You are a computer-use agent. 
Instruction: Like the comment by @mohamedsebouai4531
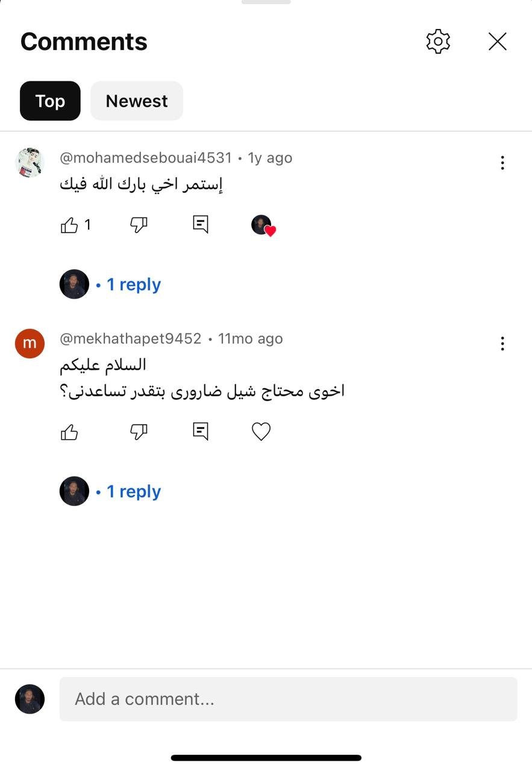tap(69, 225)
